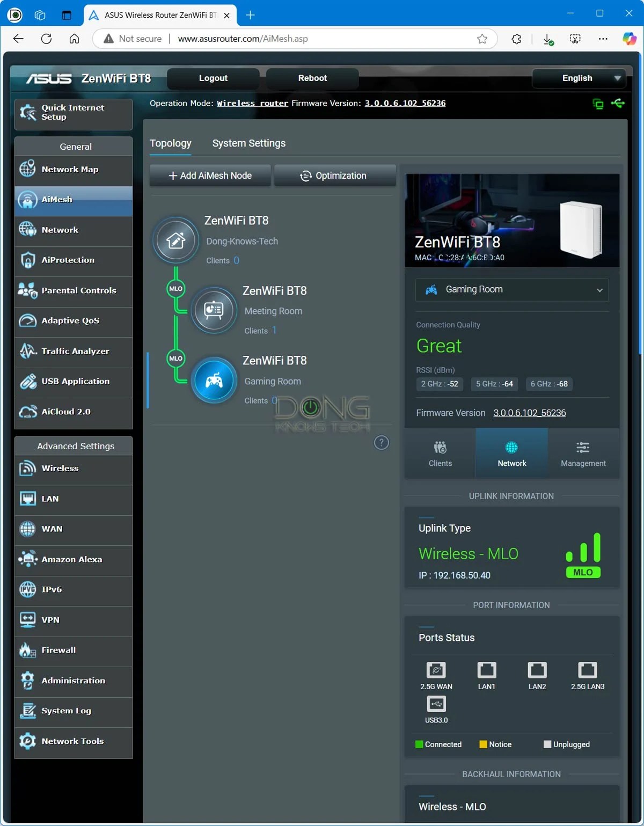
Task: Open browser downloads icon
Action: point(548,39)
